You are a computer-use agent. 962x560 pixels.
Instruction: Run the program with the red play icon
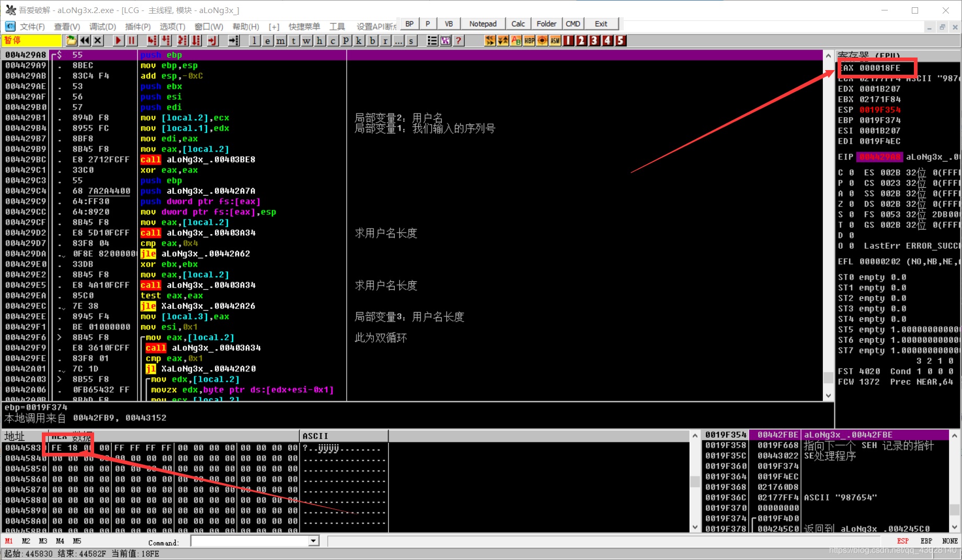118,41
